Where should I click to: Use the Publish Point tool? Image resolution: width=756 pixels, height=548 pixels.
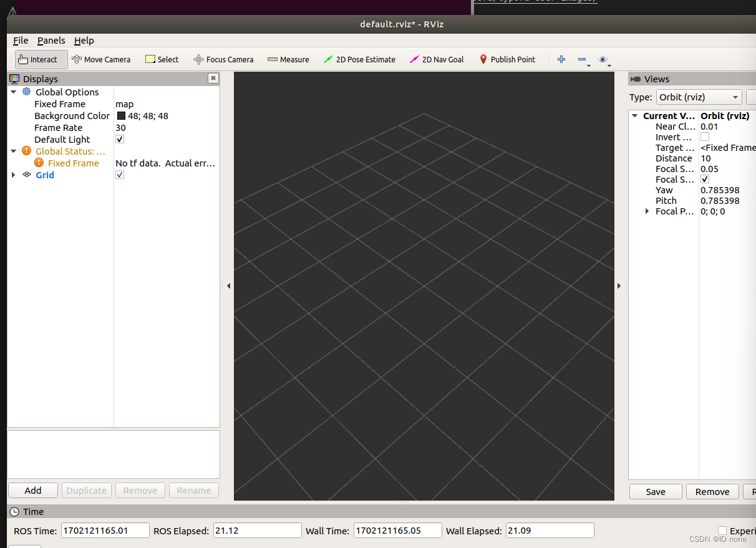(x=508, y=59)
